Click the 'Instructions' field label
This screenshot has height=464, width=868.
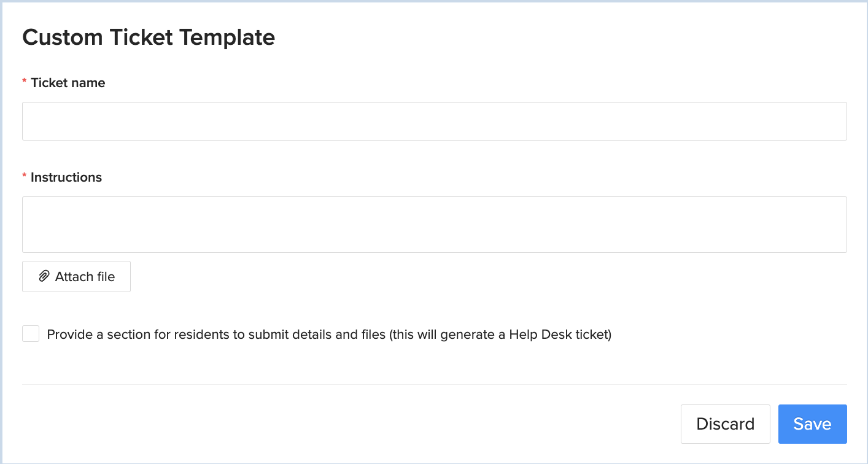click(x=66, y=177)
